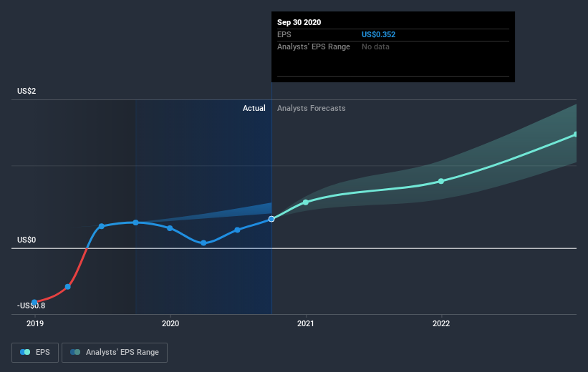Viewport: 588px width, 372px height.
Task: Click the EPS legend color dots icon
Action: (25, 352)
